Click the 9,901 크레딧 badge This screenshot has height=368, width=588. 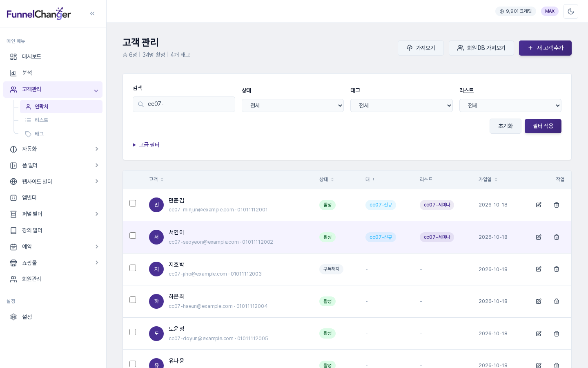[516, 11]
